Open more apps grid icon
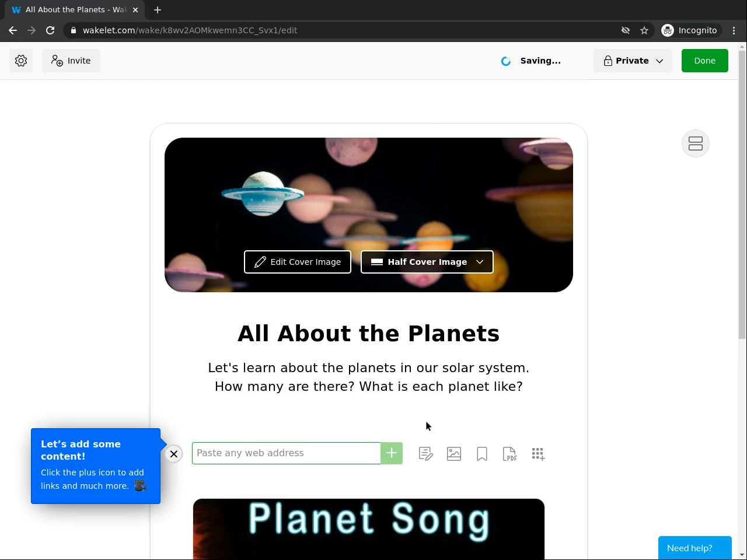This screenshot has width=747, height=560. 538,454
